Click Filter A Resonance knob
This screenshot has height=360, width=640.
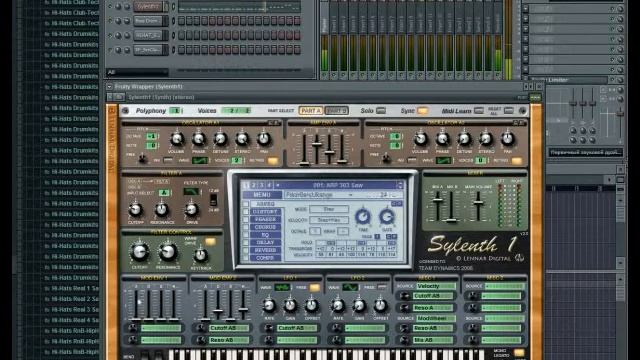pos(162,210)
